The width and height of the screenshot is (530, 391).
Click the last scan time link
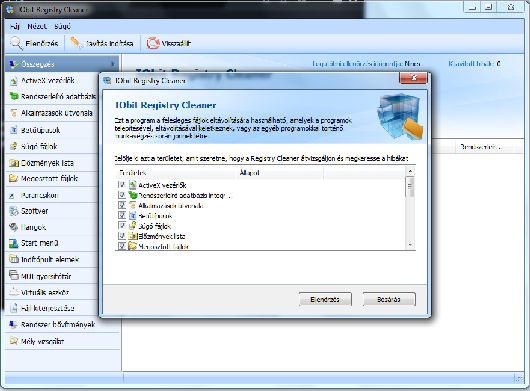click(x=366, y=64)
